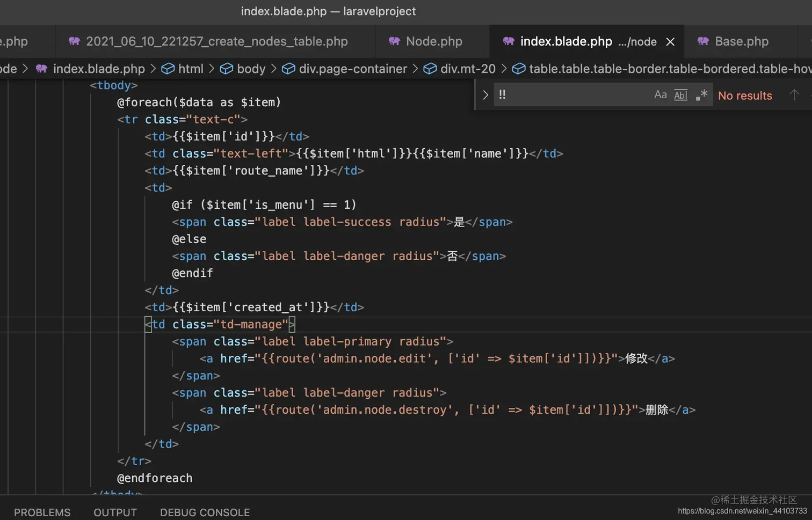Click the elephant icon on the Base.php tab
This screenshot has height=520, width=812.
[703, 41]
